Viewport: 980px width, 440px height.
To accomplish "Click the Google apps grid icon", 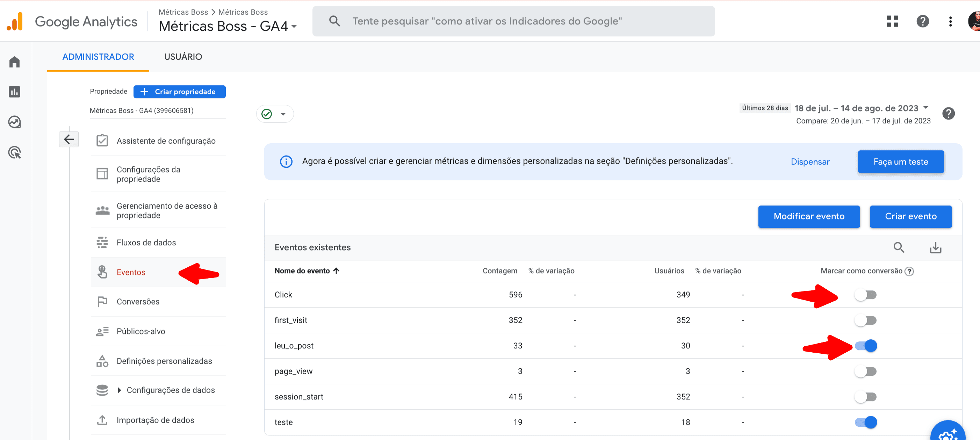I will [892, 21].
